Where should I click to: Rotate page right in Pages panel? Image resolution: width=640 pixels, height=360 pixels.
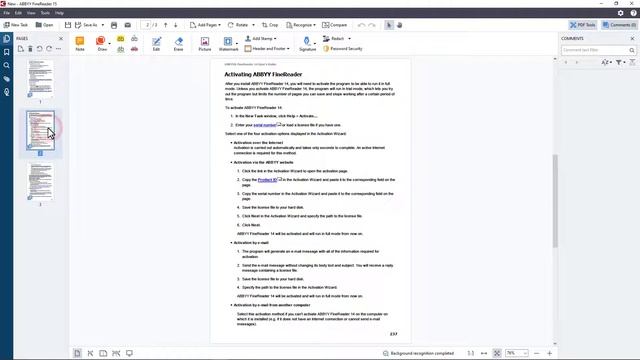point(49,49)
